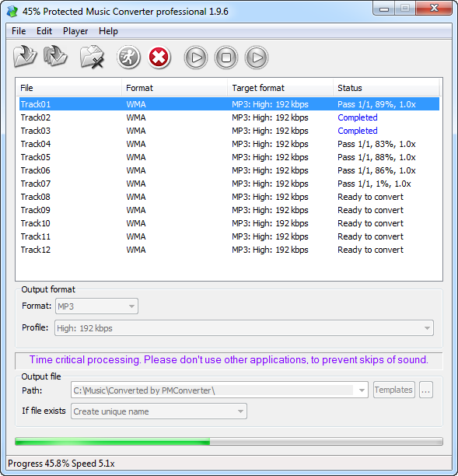
Task: Expand the Profile High: 192 kbps dropdown
Action: pyautogui.click(x=244, y=328)
